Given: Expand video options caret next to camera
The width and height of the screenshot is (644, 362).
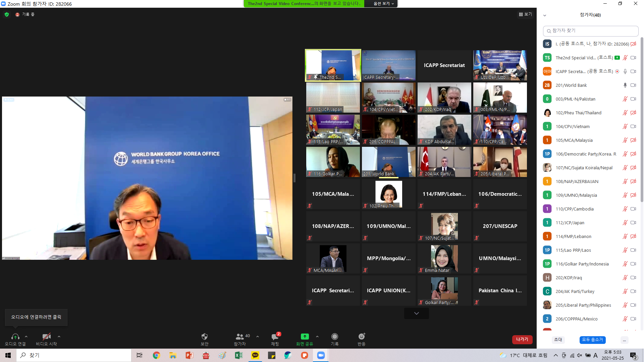Looking at the screenshot, I should pos(59,337).
